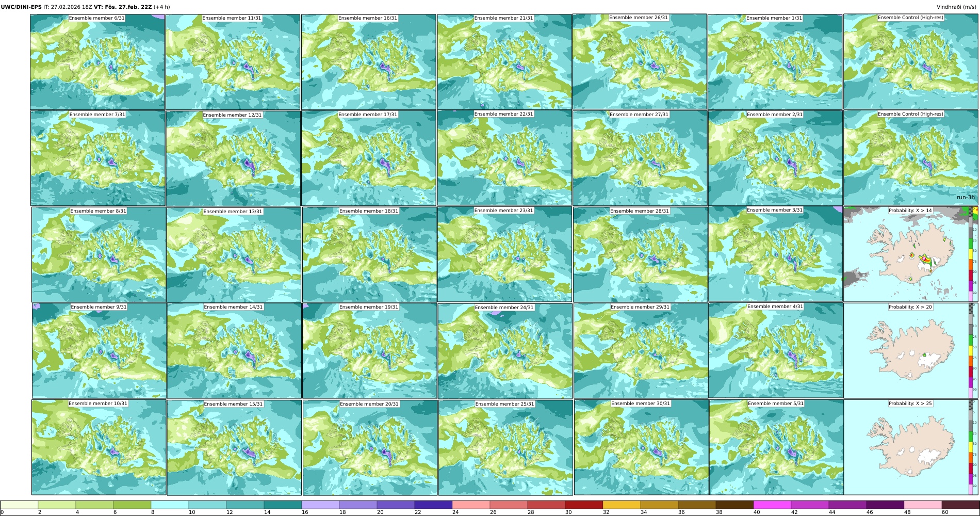Pick the 8–10 m/s cyan legend swatch
The width and height of the screenshot is (980, 516).
(169, 505)
